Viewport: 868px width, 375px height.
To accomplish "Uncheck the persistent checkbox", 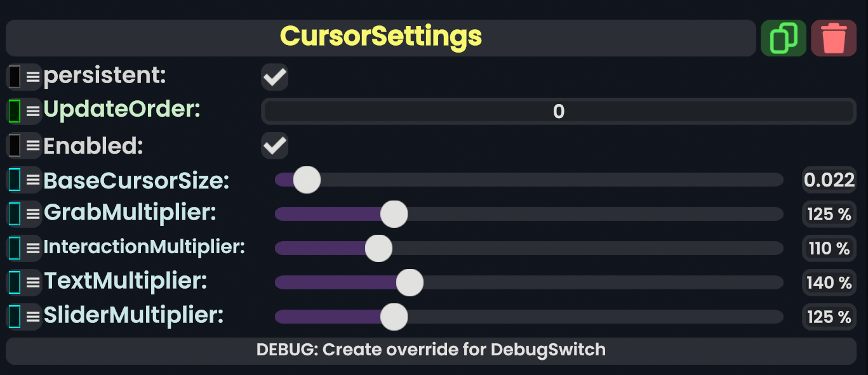I will [275, 77].
